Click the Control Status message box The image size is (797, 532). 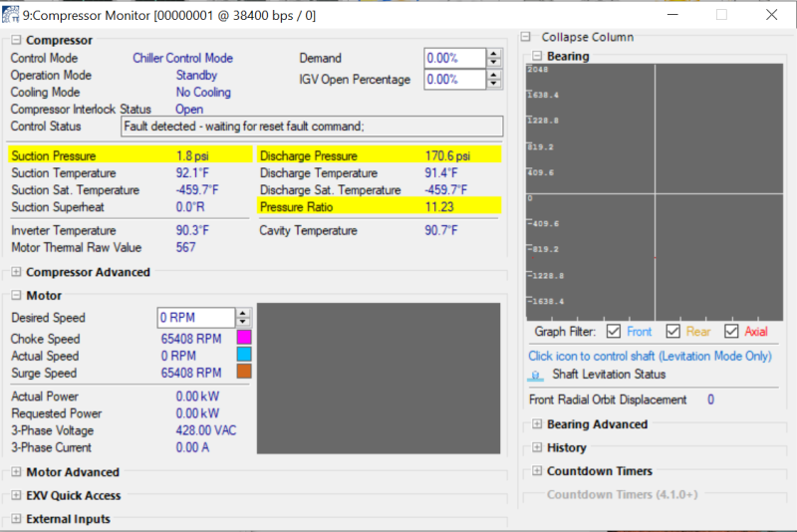312,126
